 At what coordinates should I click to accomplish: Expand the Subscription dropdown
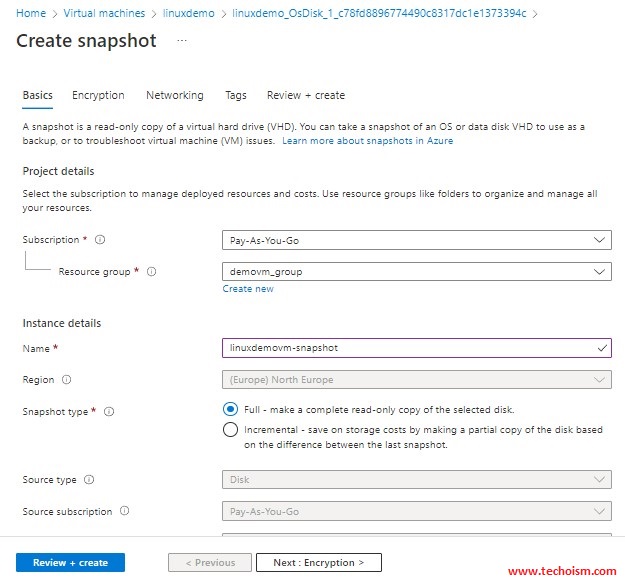(416, 240)
